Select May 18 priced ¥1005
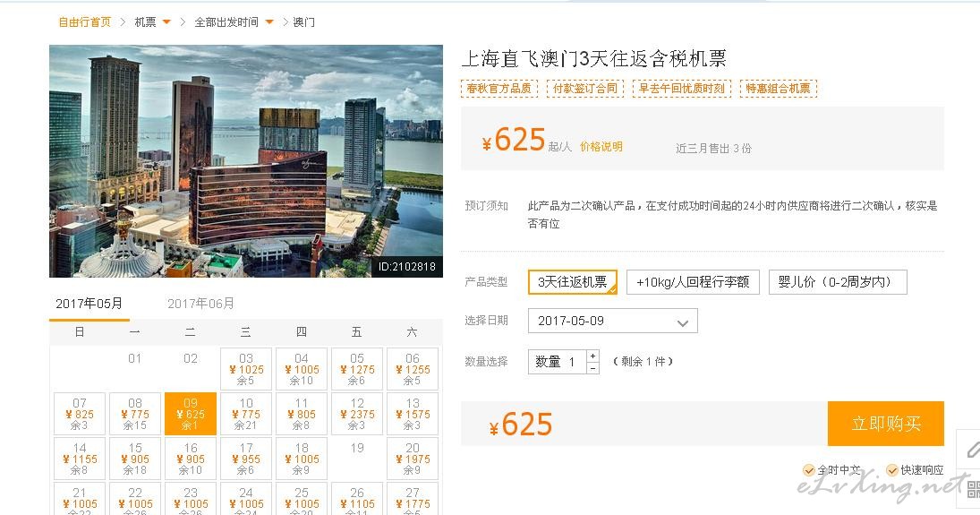 click(302, 459)
